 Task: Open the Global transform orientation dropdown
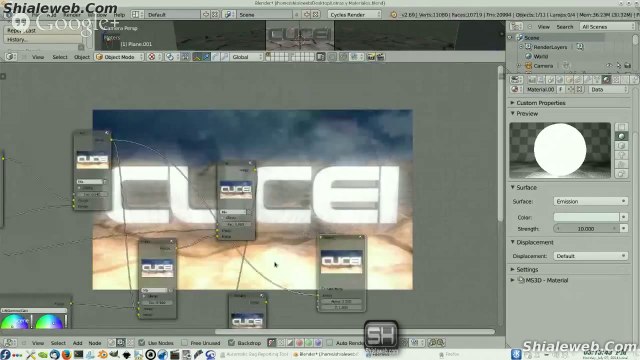tap(247, 57)
